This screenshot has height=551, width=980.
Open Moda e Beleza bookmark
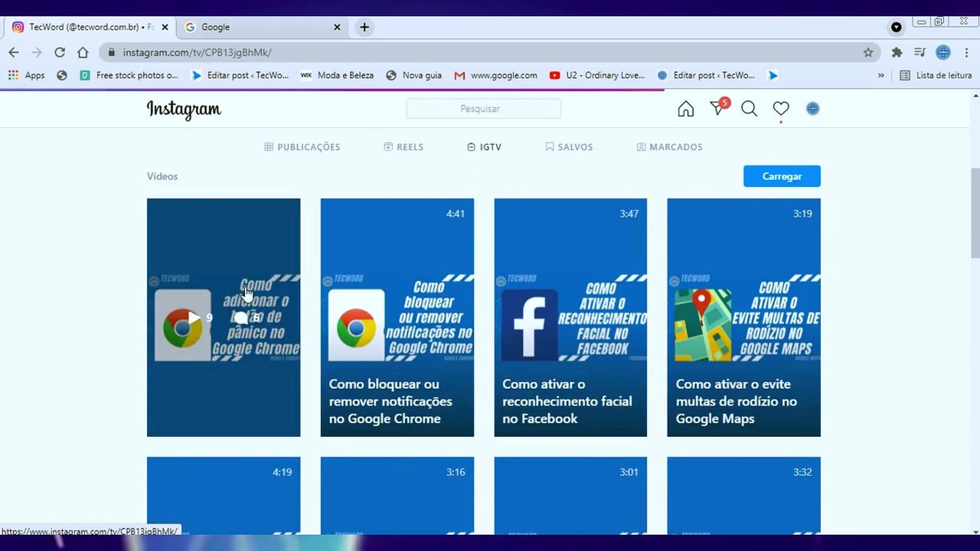coord(337,75)
